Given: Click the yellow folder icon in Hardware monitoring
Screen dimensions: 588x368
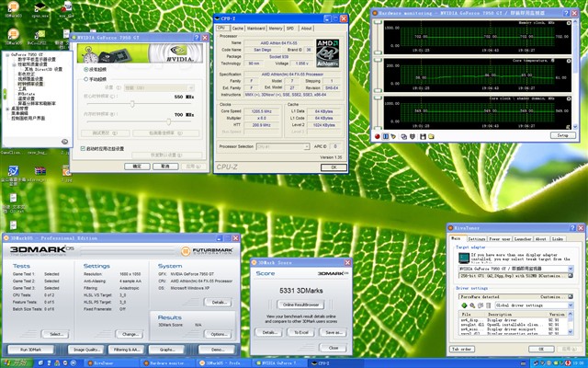Looking at the screenshot, I should tap(431, 136).
